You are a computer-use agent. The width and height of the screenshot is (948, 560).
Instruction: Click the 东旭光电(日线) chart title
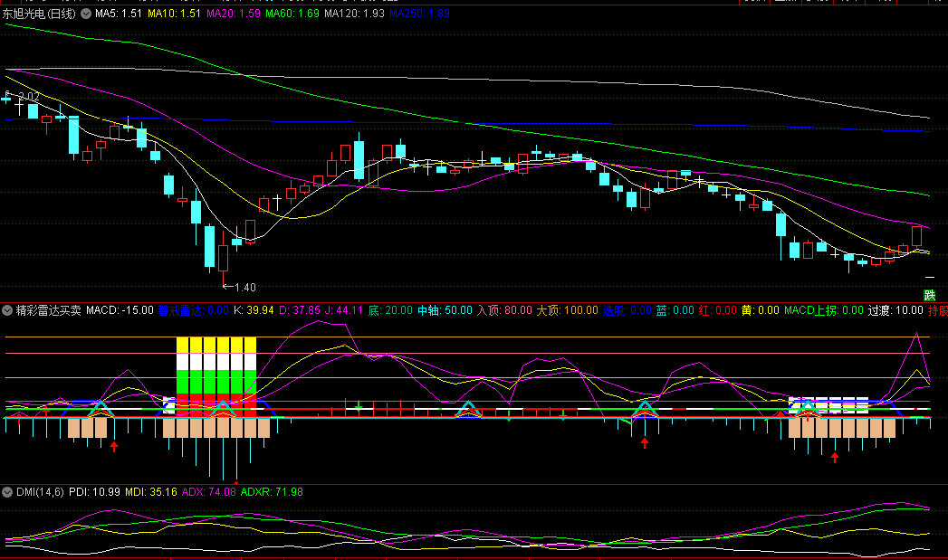coord(39,14)
